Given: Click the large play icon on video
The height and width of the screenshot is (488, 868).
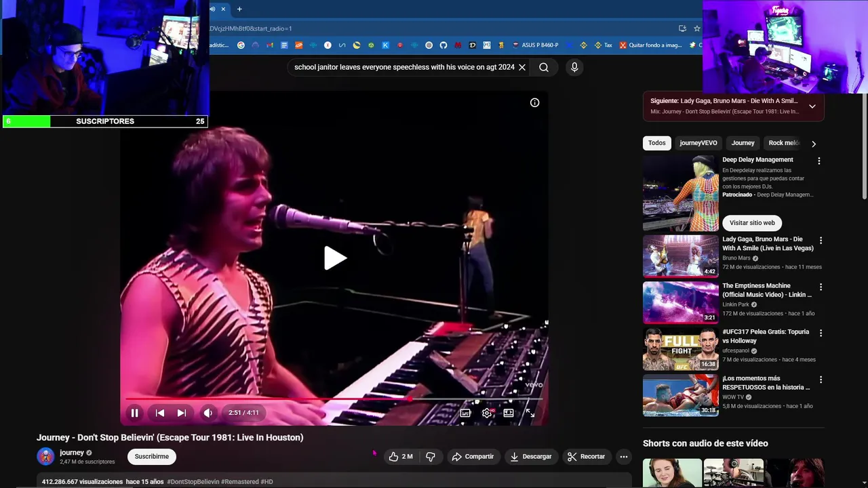Looking at the screenshot, I should pyautogui.click(x=335, y=258).
